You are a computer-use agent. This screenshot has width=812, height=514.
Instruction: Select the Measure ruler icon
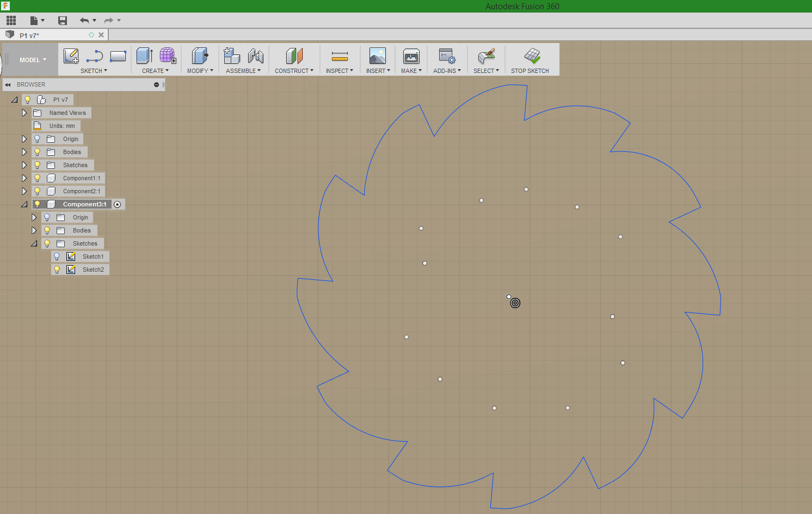point(340,56)
